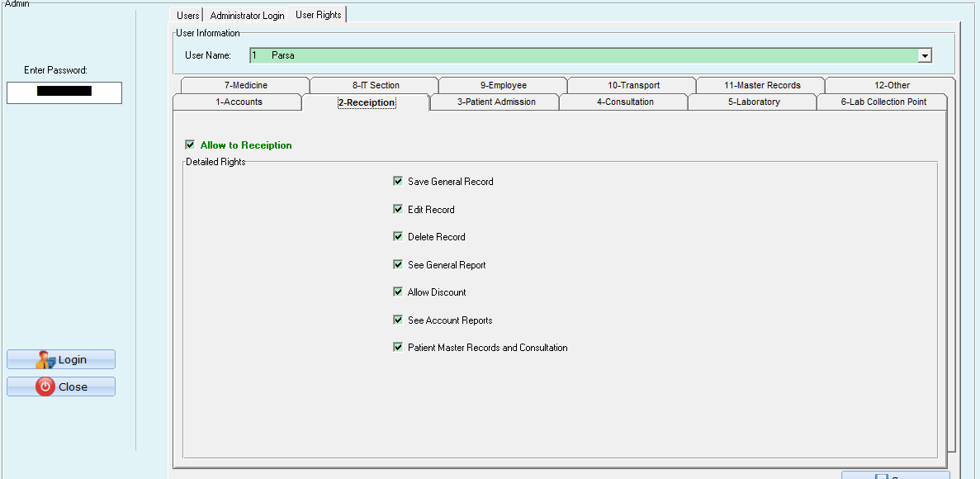Click the Allow Discount label
This screenshot has height=479, width=980.
[x=437, y=292]
